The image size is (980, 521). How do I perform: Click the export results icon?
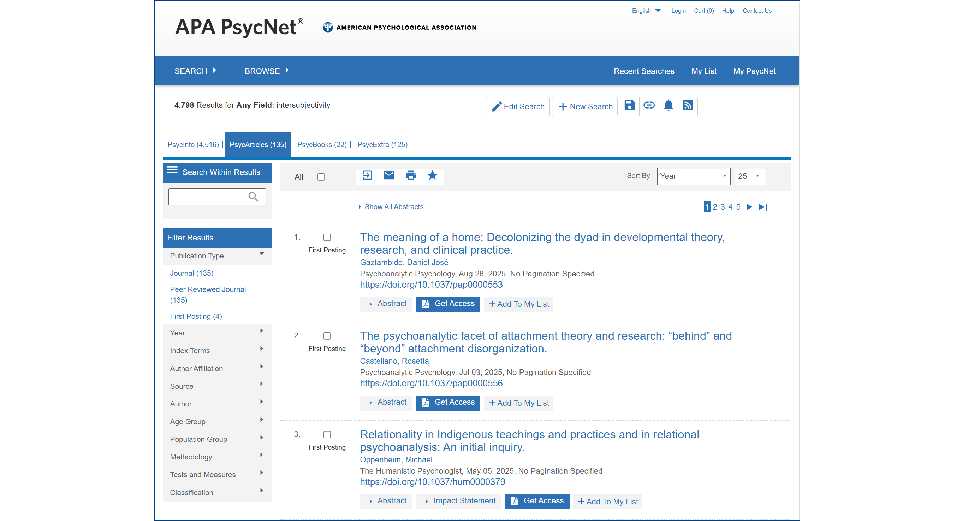pyautogui.click(x=367, y=176)
